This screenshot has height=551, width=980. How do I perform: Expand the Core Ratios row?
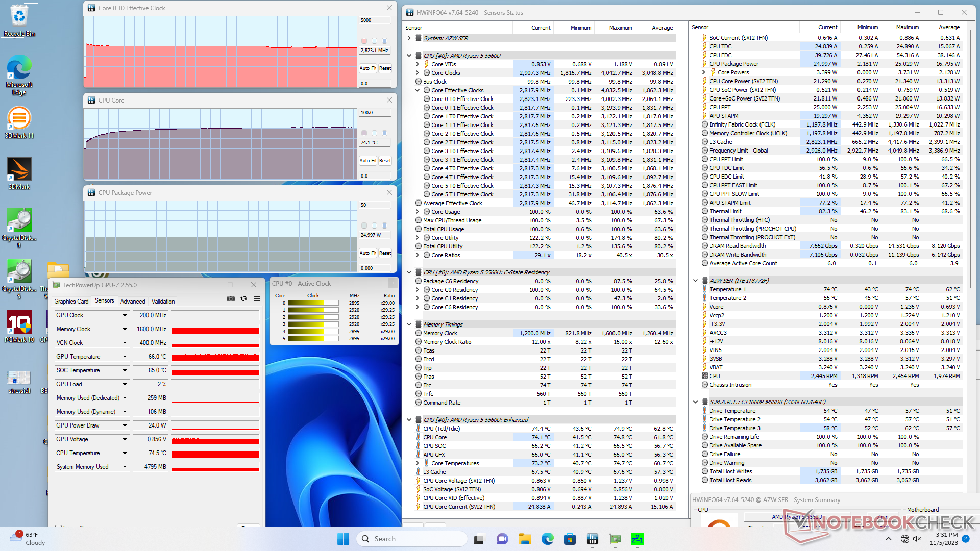(418, 255)
